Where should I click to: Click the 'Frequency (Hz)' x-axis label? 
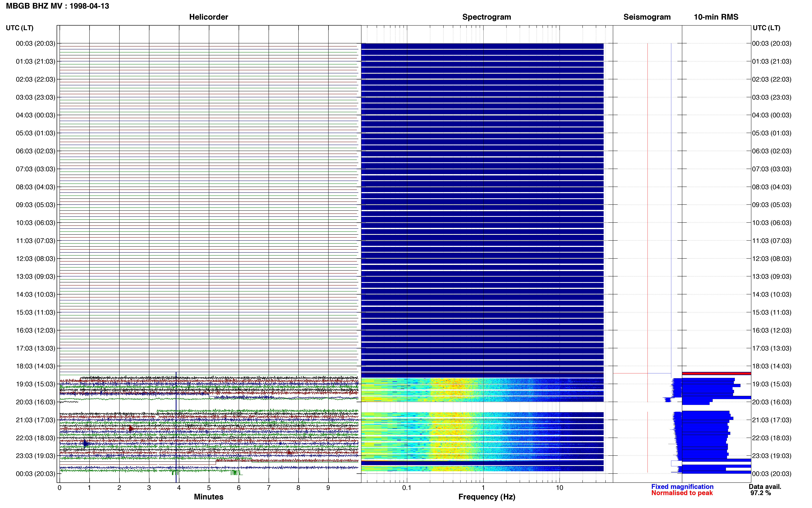coord(487,497)
